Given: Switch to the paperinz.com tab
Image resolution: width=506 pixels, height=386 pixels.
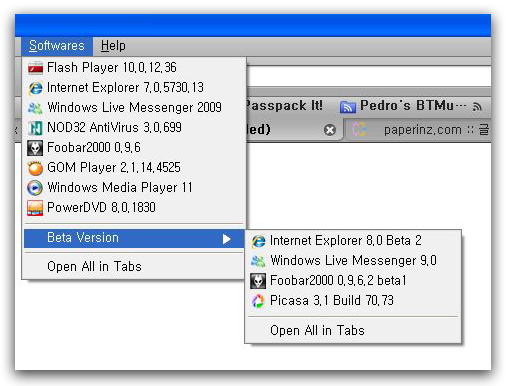Looking at the screenshot, I should point(417,130).
